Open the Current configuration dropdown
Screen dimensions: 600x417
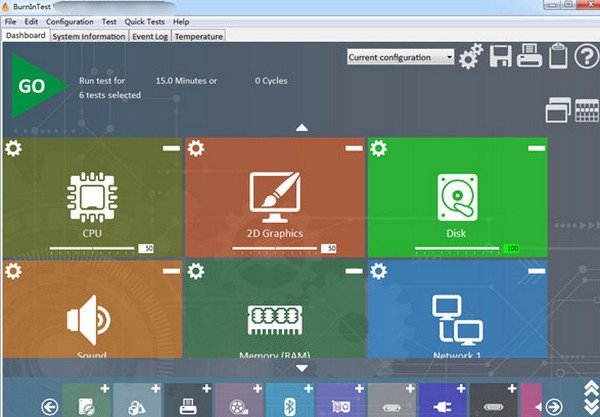pyautogui.click(x=400, y=57)
